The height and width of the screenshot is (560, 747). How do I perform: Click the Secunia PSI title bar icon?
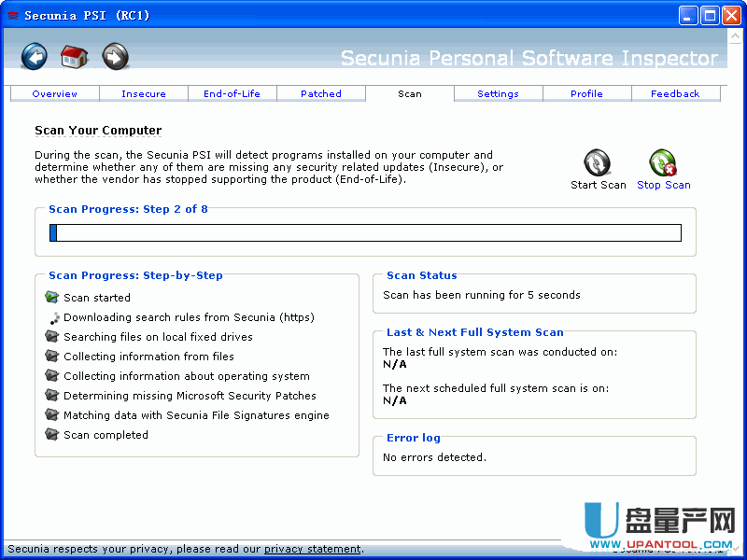pos(13,15)
